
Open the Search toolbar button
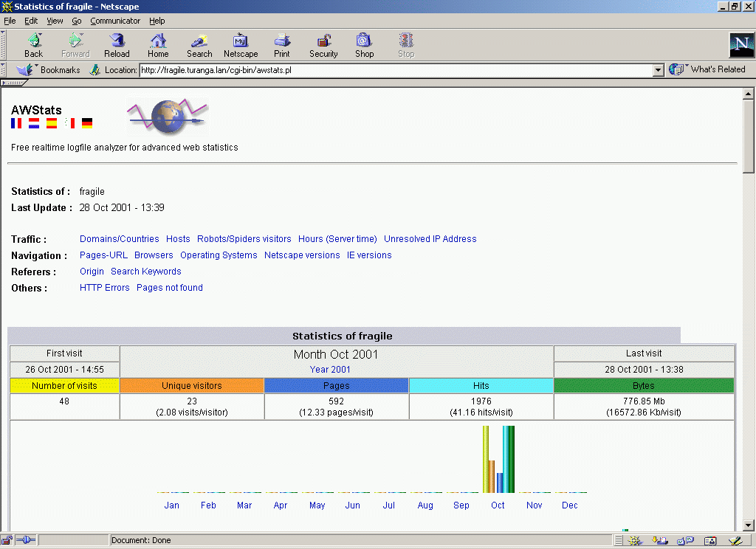(199, 44)
